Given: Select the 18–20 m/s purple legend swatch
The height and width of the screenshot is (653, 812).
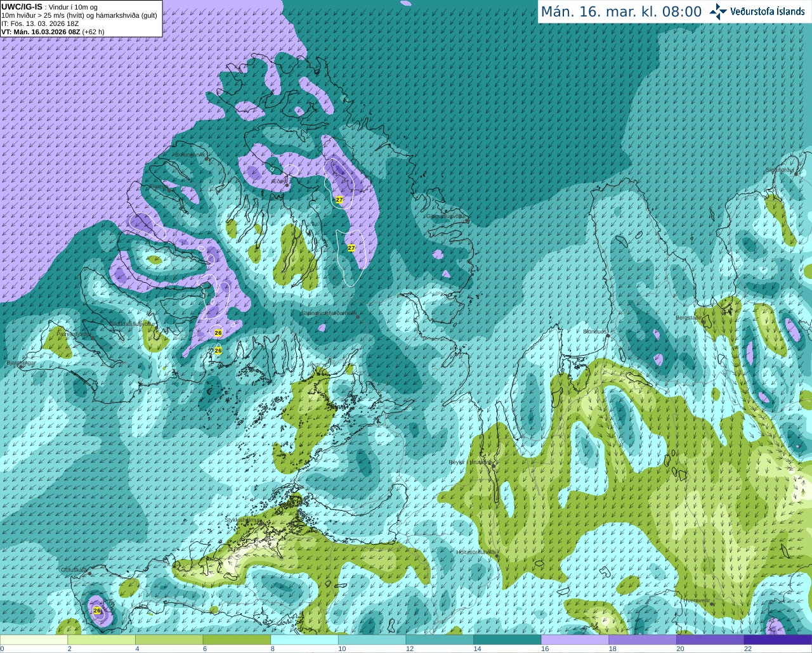Looking at the screenshot, I should (x=643, y=640).
